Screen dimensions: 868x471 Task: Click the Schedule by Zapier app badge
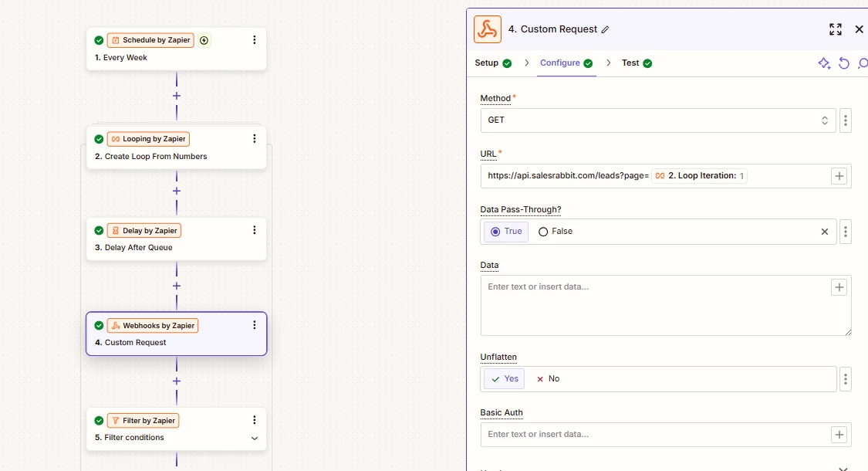(x=150, y=40)
